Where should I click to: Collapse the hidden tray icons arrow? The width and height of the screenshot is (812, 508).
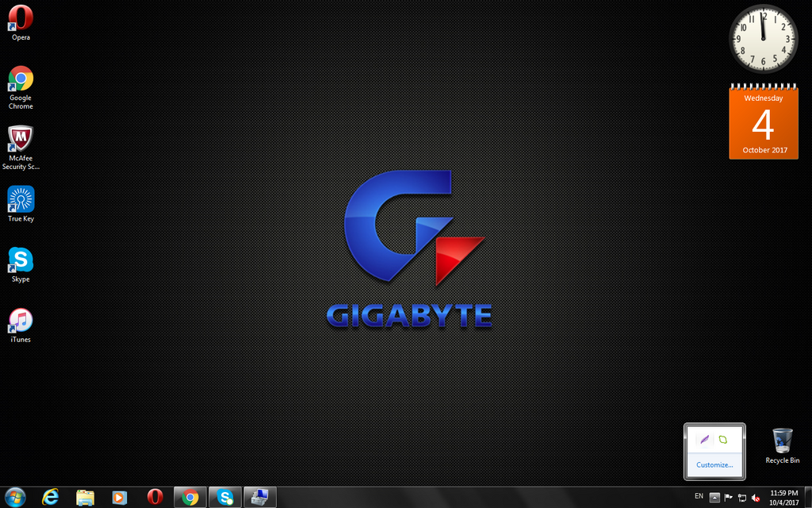point(714,498)
